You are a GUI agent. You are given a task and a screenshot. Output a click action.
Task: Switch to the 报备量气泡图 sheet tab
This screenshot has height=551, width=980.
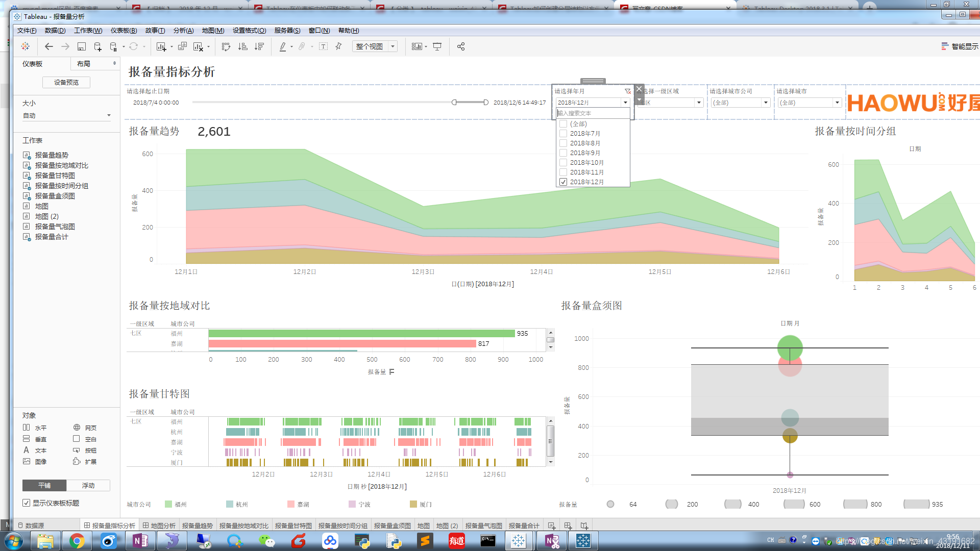[483, 525]
